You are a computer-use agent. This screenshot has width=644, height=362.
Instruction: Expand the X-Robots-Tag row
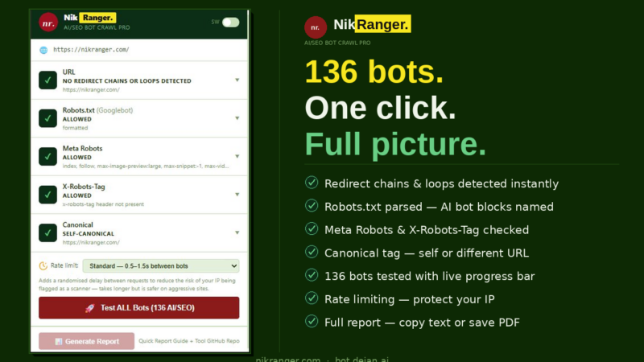[x=237, y=195]
